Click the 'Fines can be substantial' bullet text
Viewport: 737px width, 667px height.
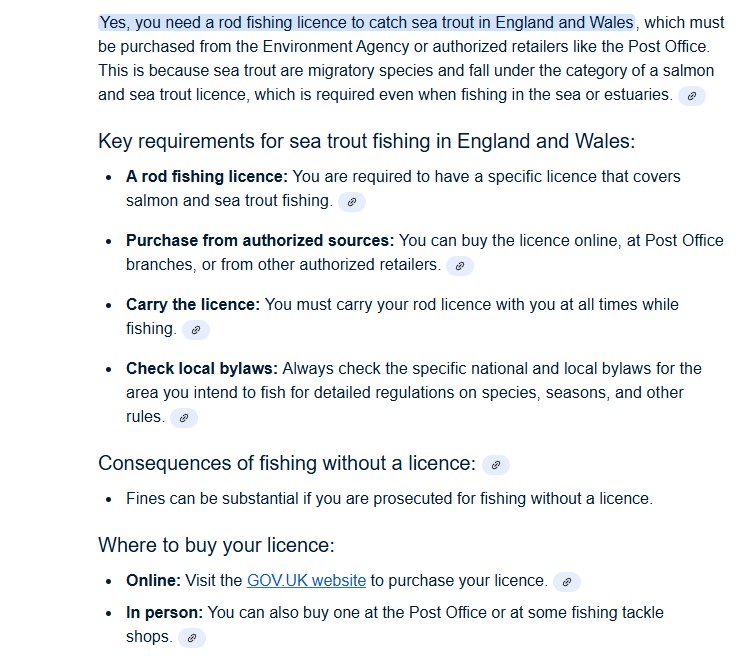click(389, 498)
